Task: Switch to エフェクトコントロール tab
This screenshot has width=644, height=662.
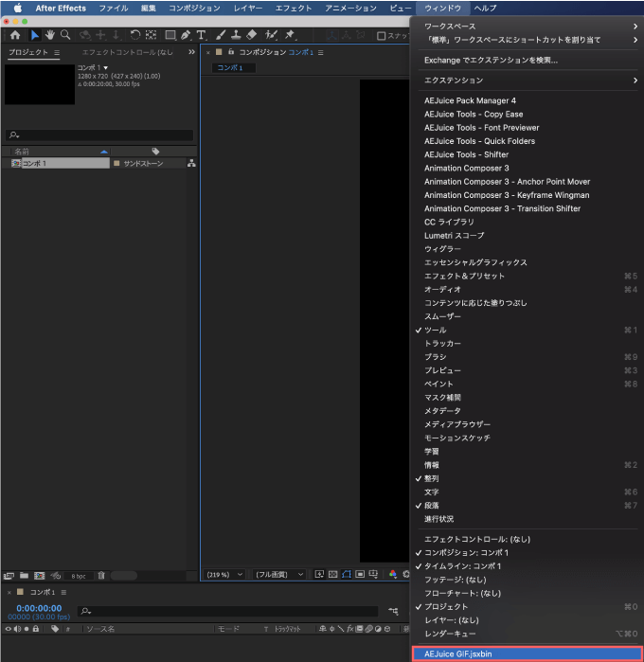Action: (x=127, y=52)
